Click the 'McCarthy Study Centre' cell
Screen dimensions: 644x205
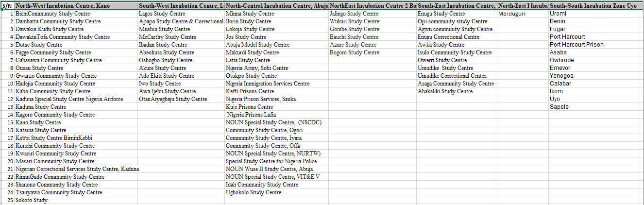(181, 37)
